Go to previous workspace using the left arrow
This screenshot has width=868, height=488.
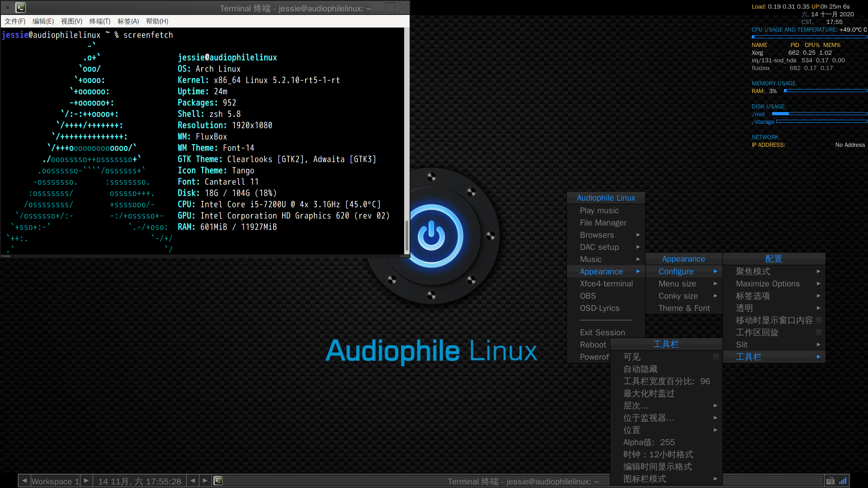(x=24, y=481)
